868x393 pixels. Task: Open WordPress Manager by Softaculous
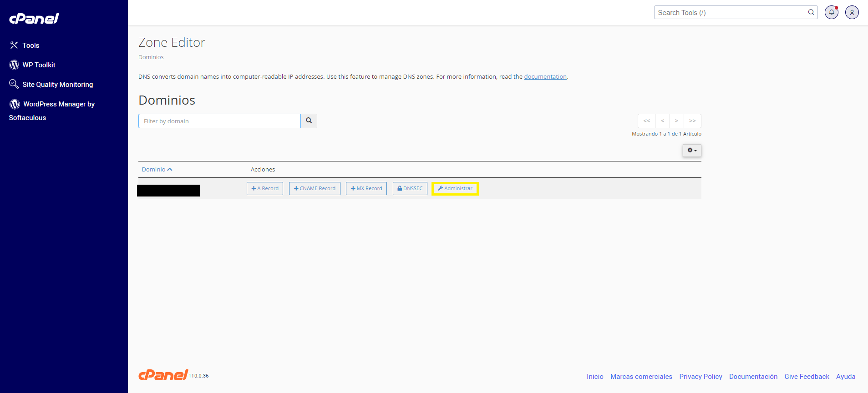point(58,104)
